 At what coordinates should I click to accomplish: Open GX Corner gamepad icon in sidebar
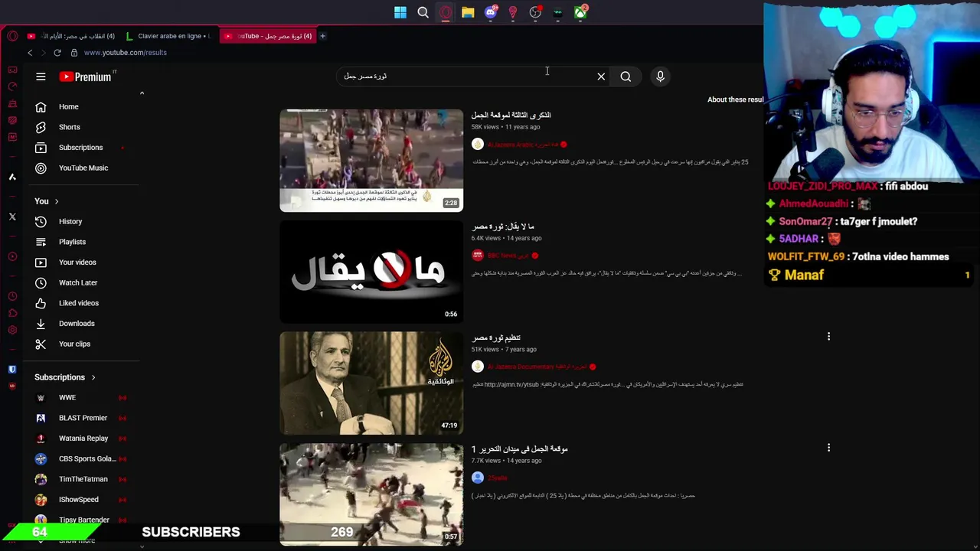click(x=12, y=70)
